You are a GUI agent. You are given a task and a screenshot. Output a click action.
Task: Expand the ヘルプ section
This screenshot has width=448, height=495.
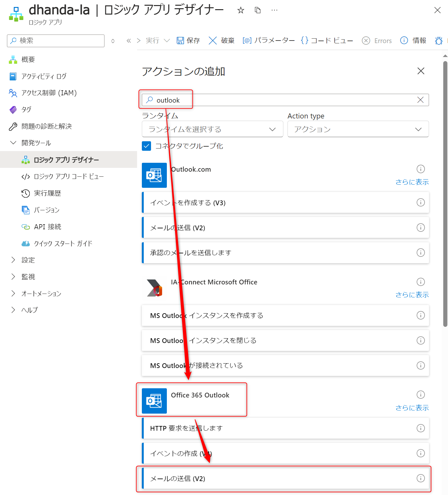13,310
